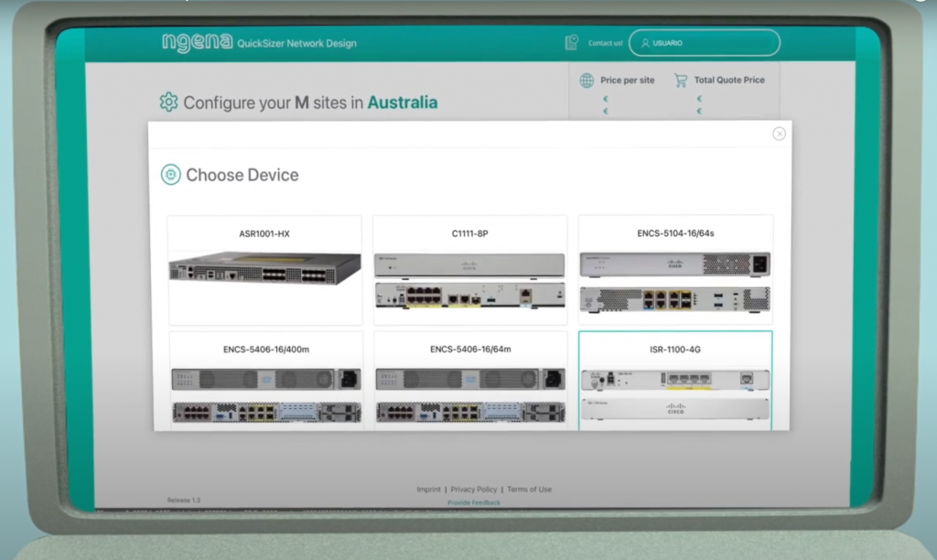The width and height of the screenshot is (937, 560).
Task: Select the ISR-1100-4G device card
Action: pos(675,381)
